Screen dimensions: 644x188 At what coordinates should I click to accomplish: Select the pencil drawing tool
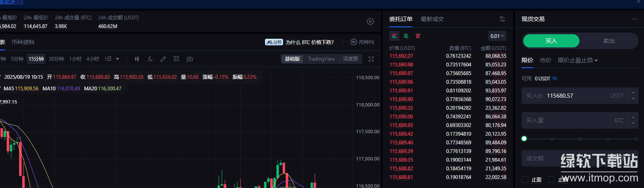click(163, 59)
